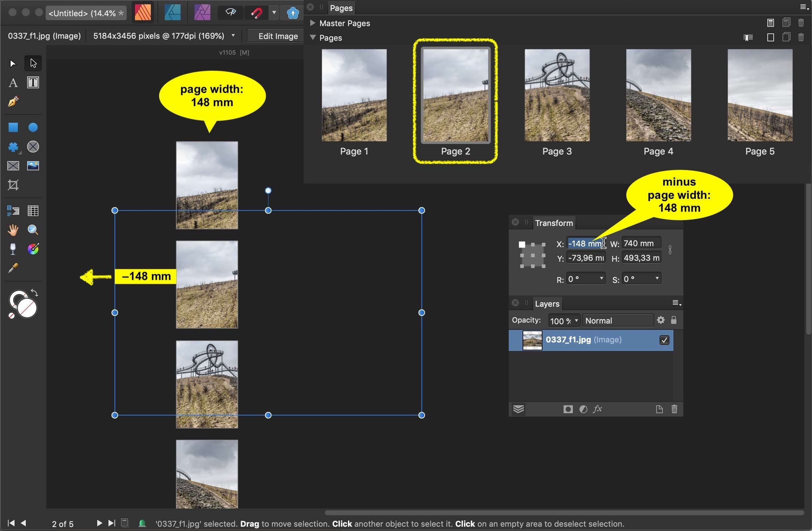Open shear S dropdown in Transform
This screenshot has height=531, width=812.
tap(657, 279)
